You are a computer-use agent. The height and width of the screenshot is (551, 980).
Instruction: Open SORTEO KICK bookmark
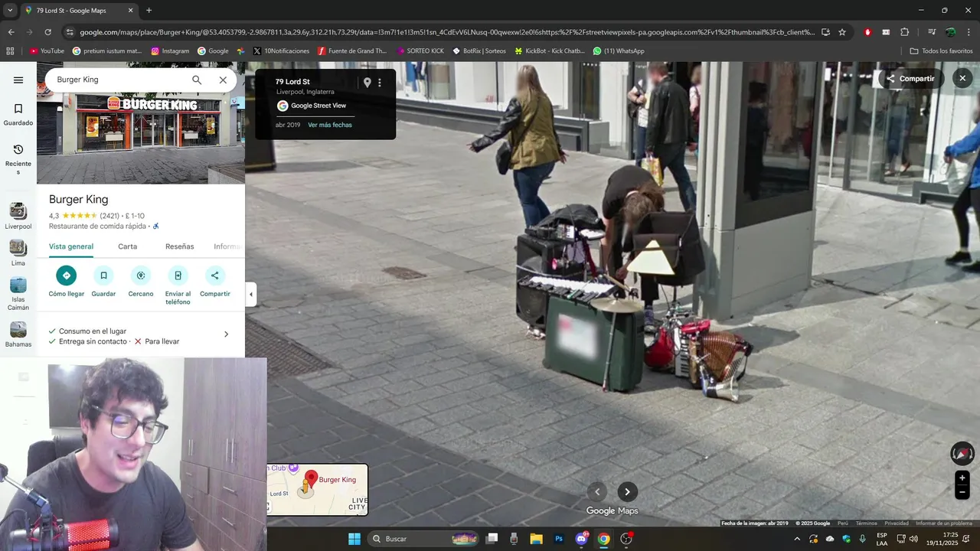click(x=420, y=51)
